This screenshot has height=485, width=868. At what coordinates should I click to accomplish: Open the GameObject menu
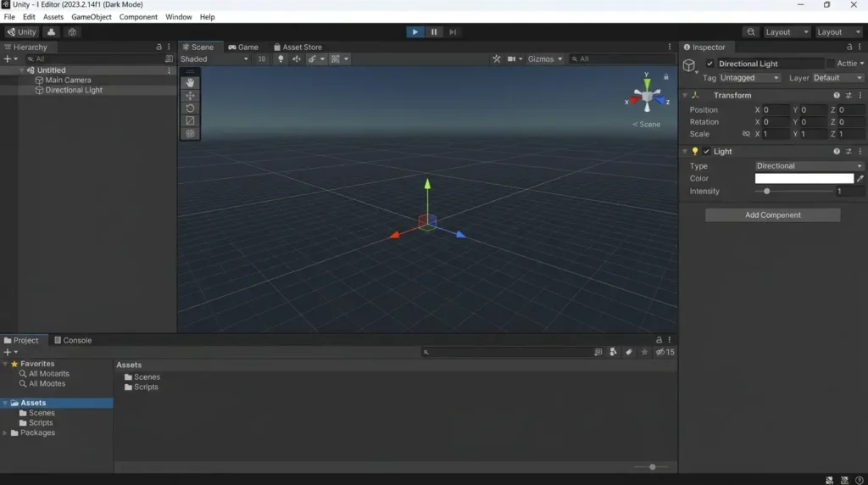[x=92, y=17]
